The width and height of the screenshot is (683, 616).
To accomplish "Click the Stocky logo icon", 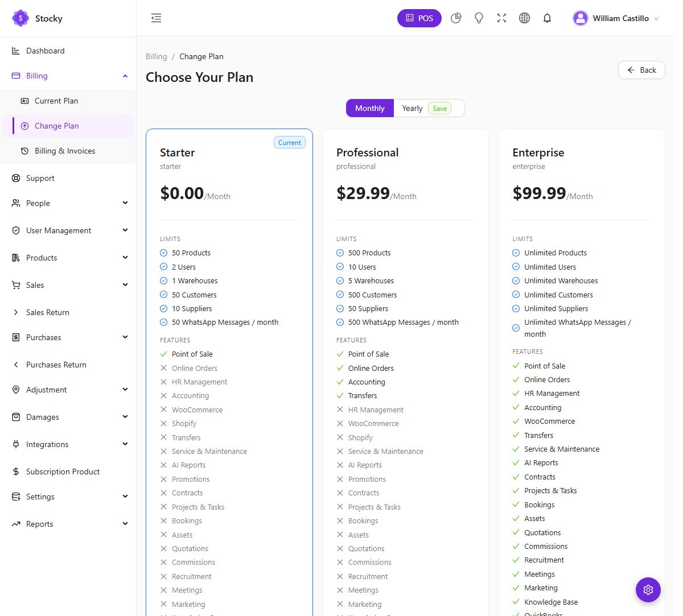I will 20,18.
